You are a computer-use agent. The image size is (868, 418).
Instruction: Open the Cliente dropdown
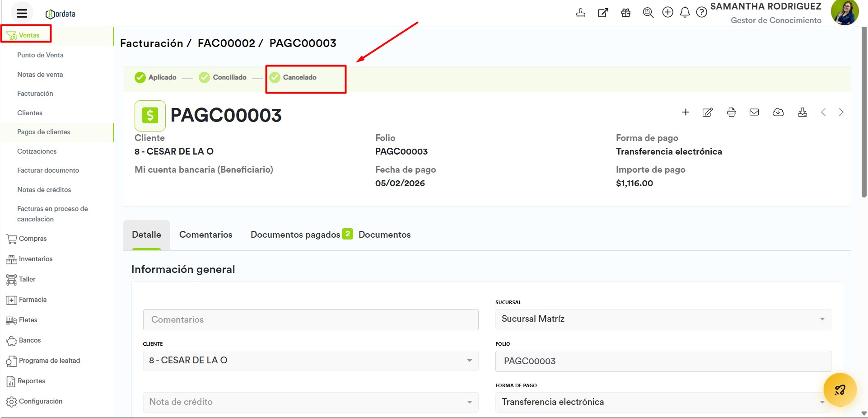pos(311,361)
